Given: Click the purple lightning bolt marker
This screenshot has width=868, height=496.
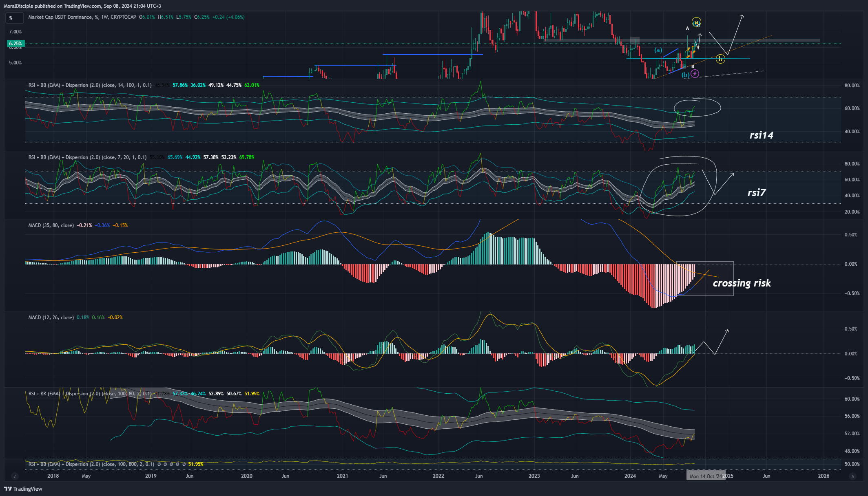Looking at the screenshot, I should pyautogui.click(x=695, y=74).
